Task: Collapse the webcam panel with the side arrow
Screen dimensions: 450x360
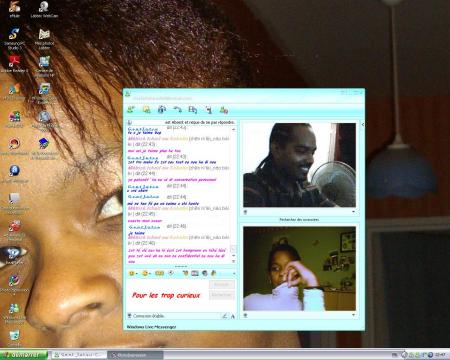Action: point(363,125)
